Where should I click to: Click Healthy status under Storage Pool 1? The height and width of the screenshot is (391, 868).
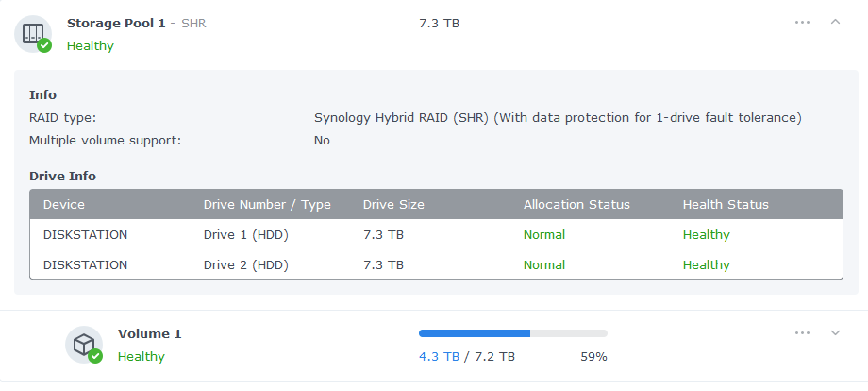pyautogui.click(x=91, y=45)
